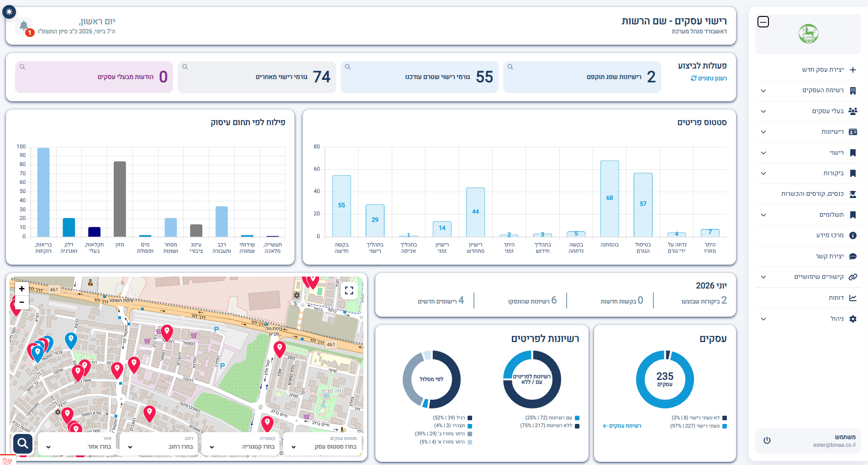Collapse the sidebar with minus icon

click(x=763, y=22)
